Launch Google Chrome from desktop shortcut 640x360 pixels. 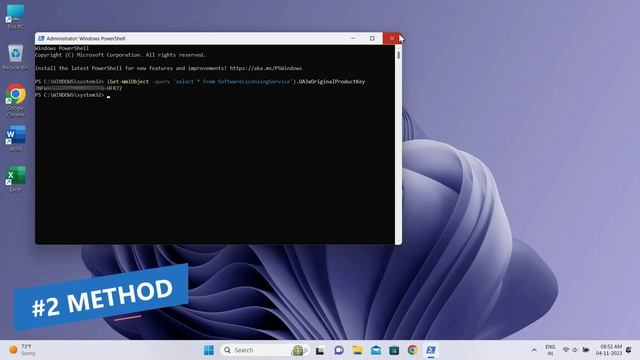tap(16, 100)
